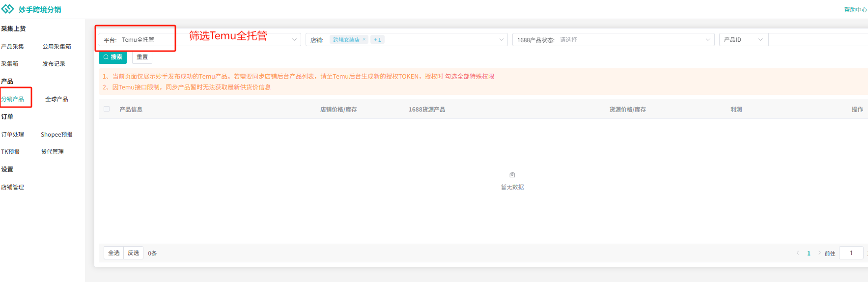Click the 0条 count text

pos(152,254)
